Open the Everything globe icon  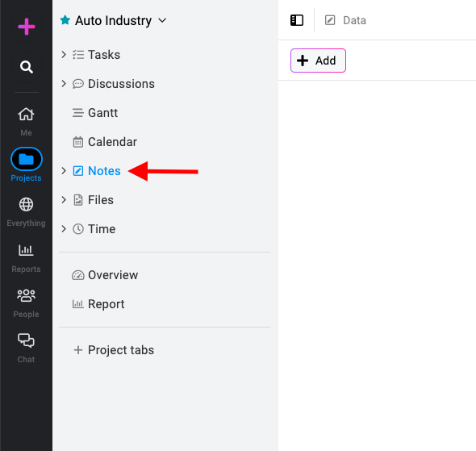[x=26, y=205]
